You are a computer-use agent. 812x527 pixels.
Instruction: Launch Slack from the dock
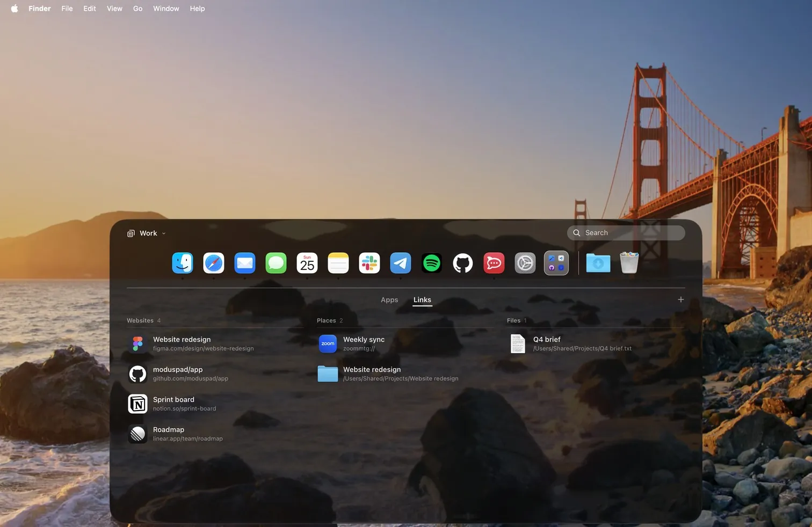coord(369,263)
